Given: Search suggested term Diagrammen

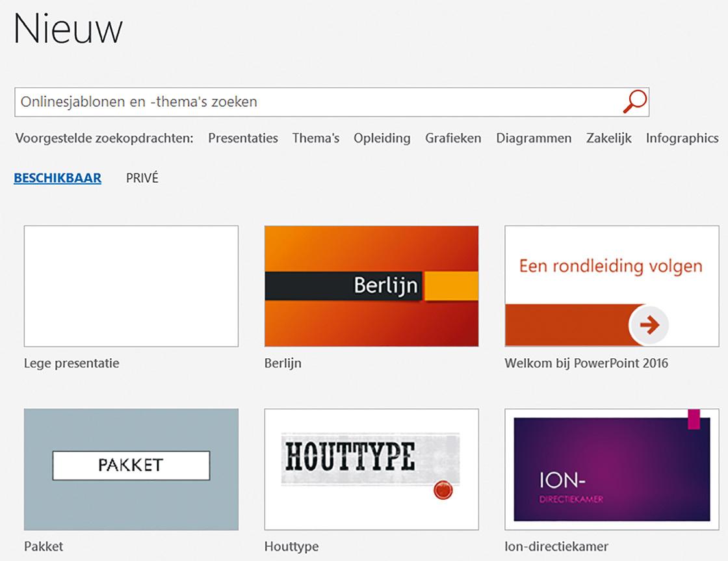Looking at the screenshot, I should pos(534,138).
